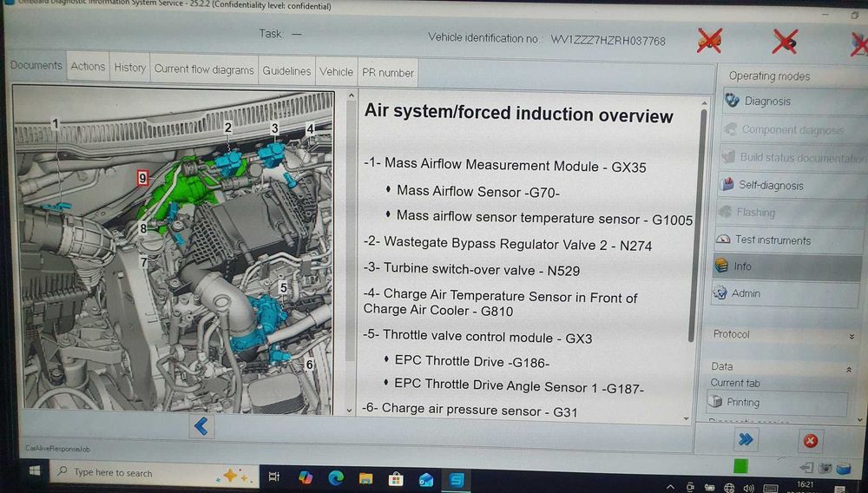Viewport: 868px width, 493px height.
Task: Click the Printing button under Current tab
Action: click(x=777, y=403)
